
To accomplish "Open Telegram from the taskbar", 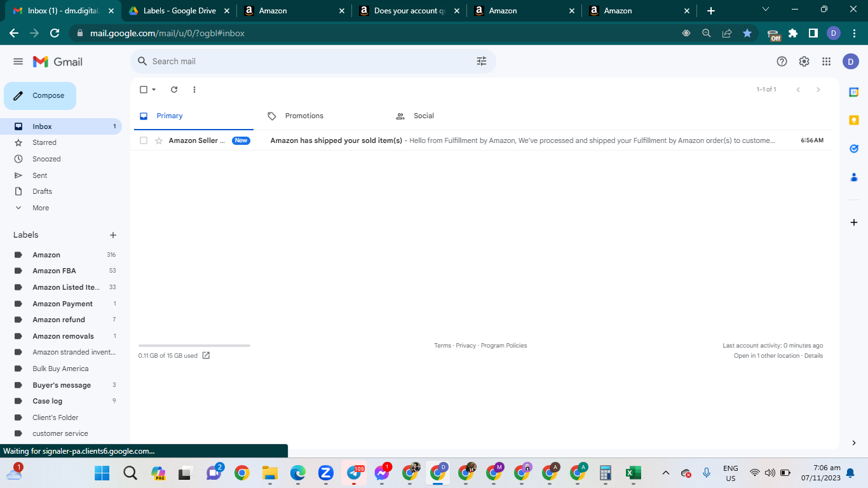I will [354, 473].
